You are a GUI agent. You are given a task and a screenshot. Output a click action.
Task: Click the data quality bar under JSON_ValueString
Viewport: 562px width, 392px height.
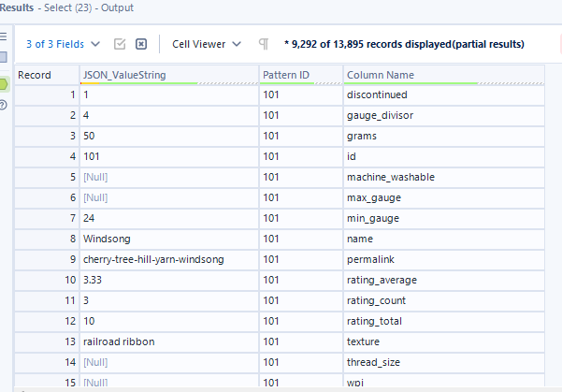[168, 83]
